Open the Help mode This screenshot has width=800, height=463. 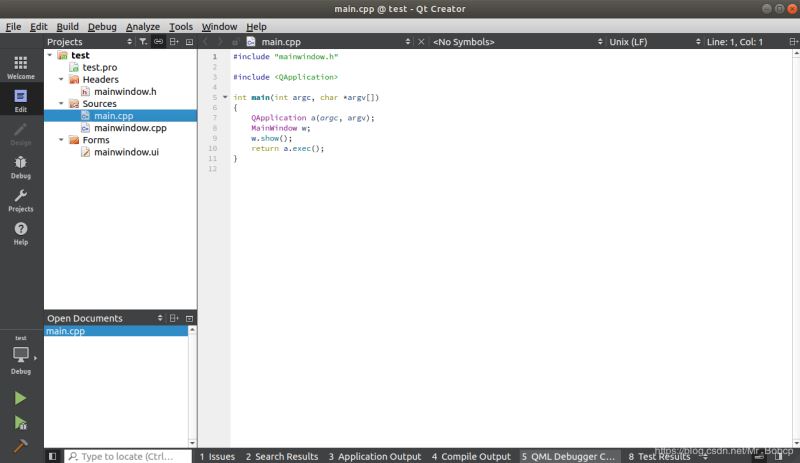coord(20,233)
